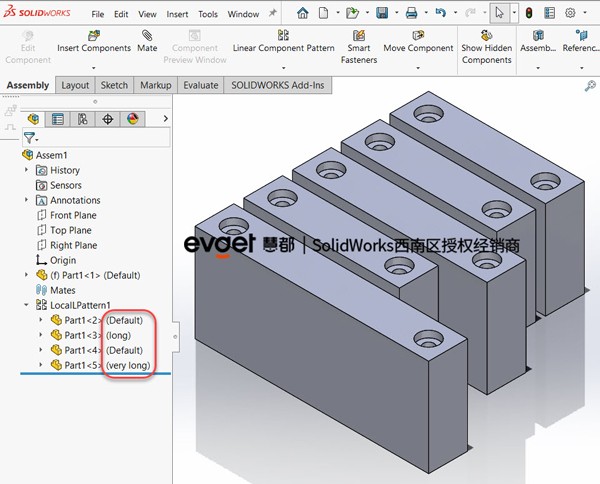Click the panel collapse handle on splitter

(x=175, y=337)
